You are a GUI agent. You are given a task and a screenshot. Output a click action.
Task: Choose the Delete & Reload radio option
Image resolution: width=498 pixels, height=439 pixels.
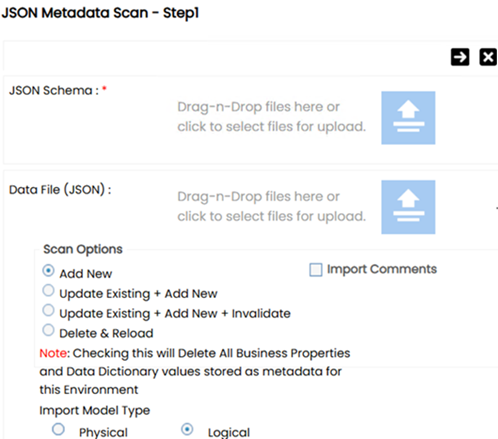coord(48,330)
